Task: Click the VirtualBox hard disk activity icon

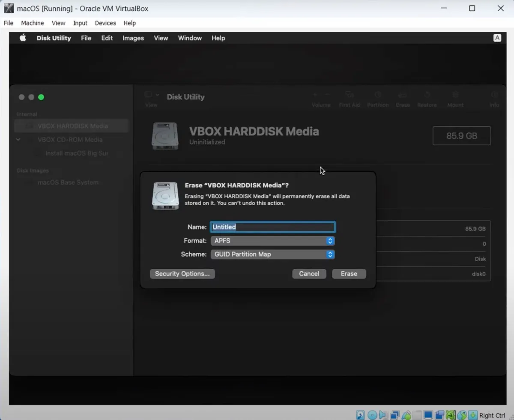Action: (361, 415)
